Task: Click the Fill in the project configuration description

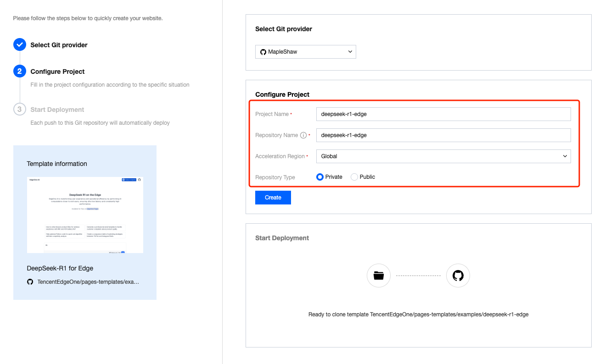Action: [x=110, y=85]
